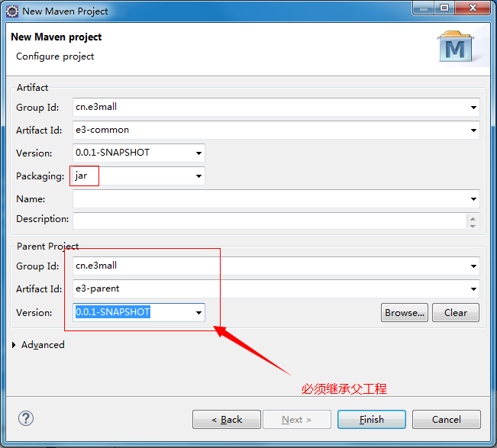Click the Packaging value jar
The width and height of the screenshot is (497, 448).
pos(81,176)
